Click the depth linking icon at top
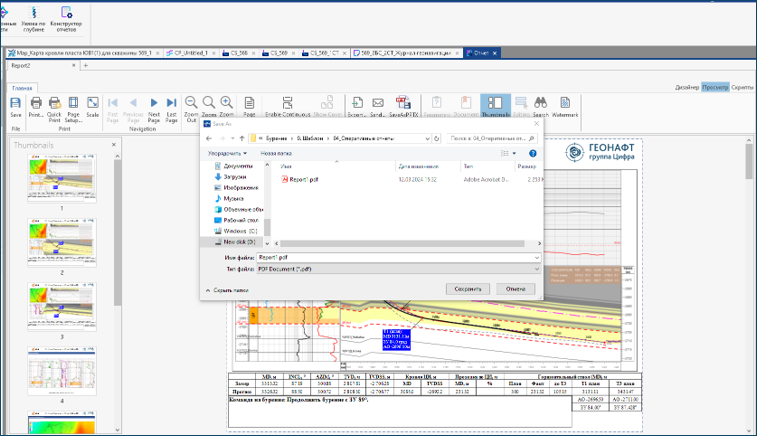 pyautogui.click(x=33, y=19)
